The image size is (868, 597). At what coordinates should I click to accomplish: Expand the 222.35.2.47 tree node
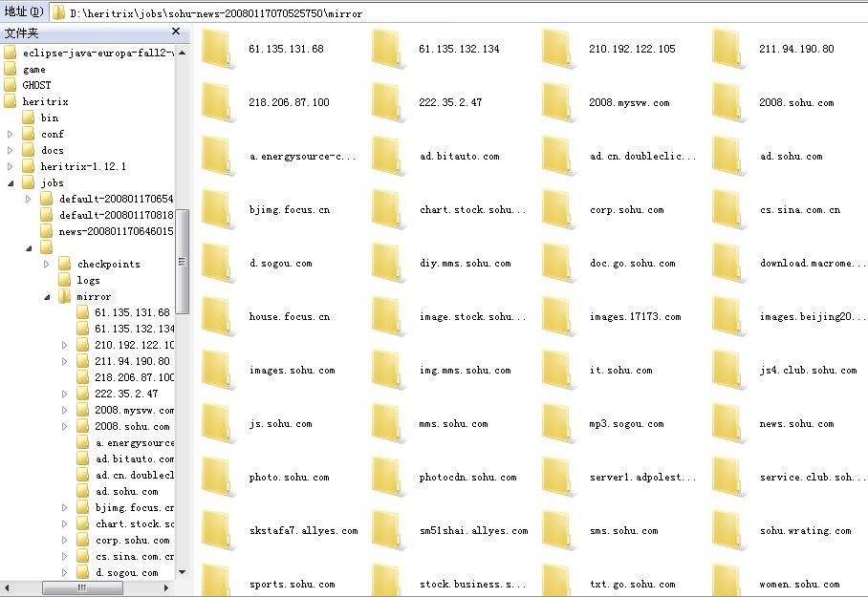click(x=65, y=394)
